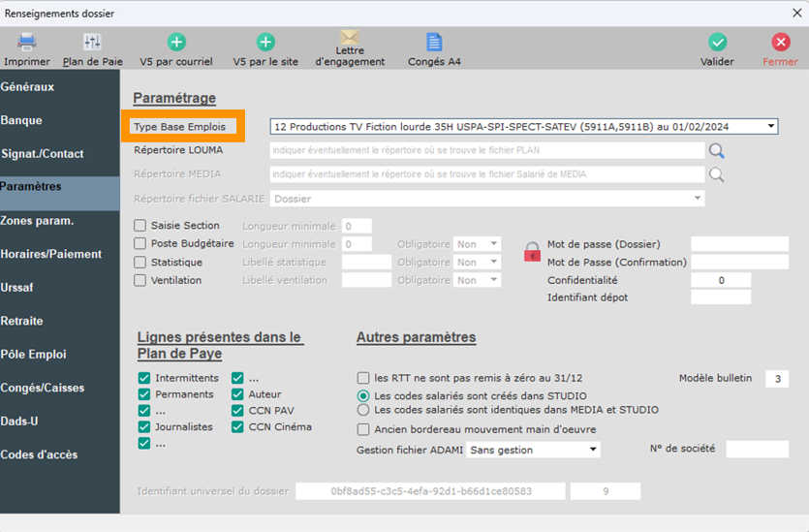The height and width of the screenshot is (532, 809).
Task: Click the V5 par le site plus icon
Action: coord(265,43)
